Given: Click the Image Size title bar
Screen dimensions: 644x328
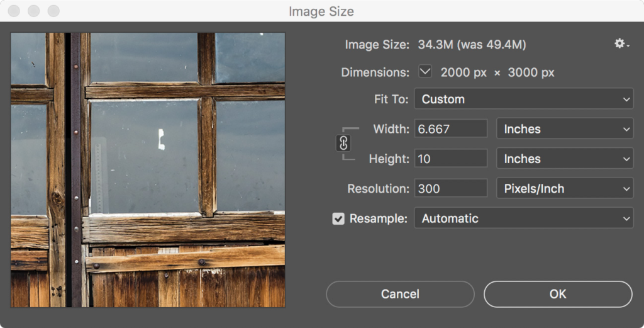Looking at the screenshot, I should pyautogui.click(x=321, y=11).
